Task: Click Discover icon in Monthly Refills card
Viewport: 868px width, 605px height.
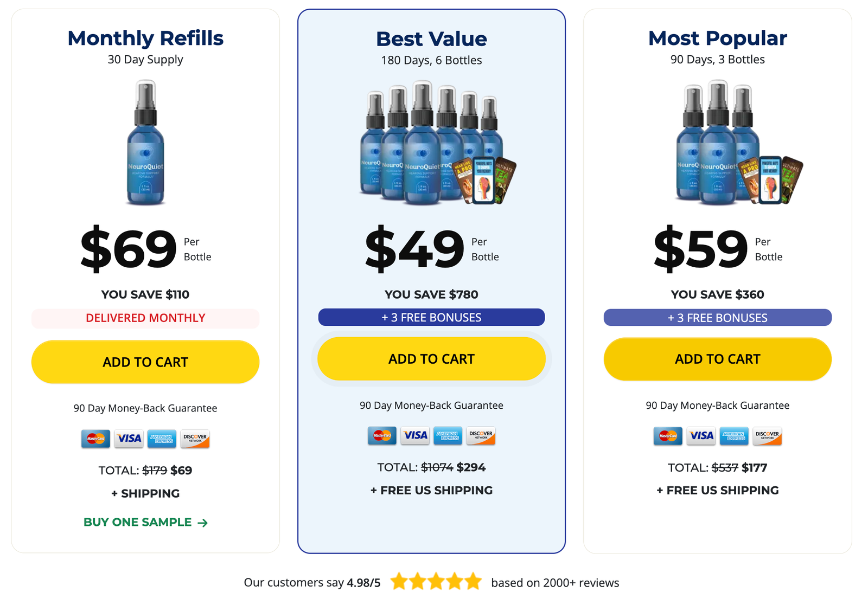Action: pos(195,439)
